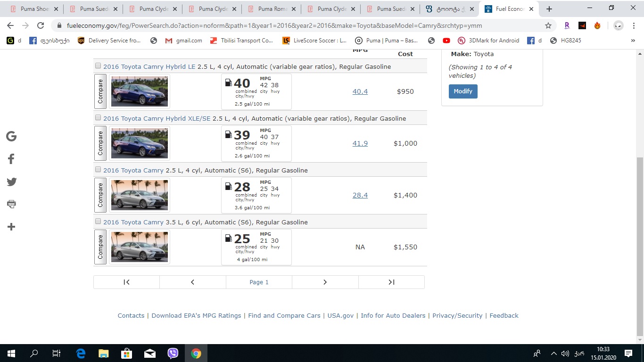Open the LiveScore Soccer bookmark
This screenshot has height=362, width=644.
[x=314, y=41]
